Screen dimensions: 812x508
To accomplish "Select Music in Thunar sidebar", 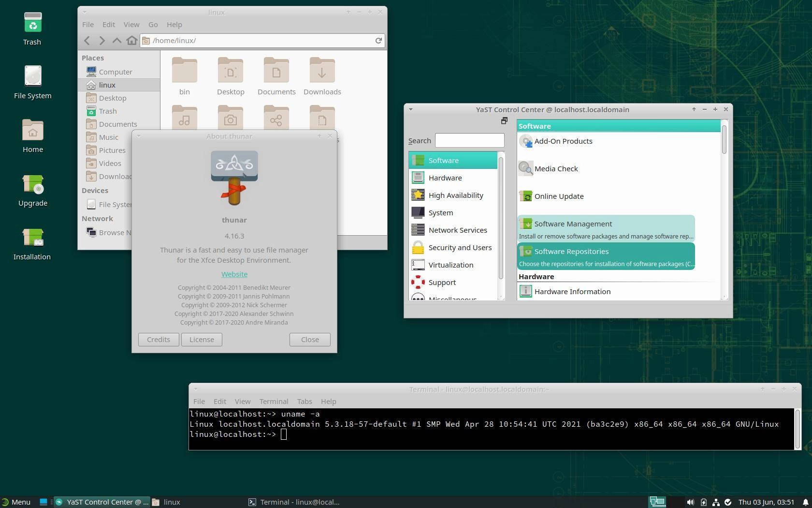I will click(119, 137).
